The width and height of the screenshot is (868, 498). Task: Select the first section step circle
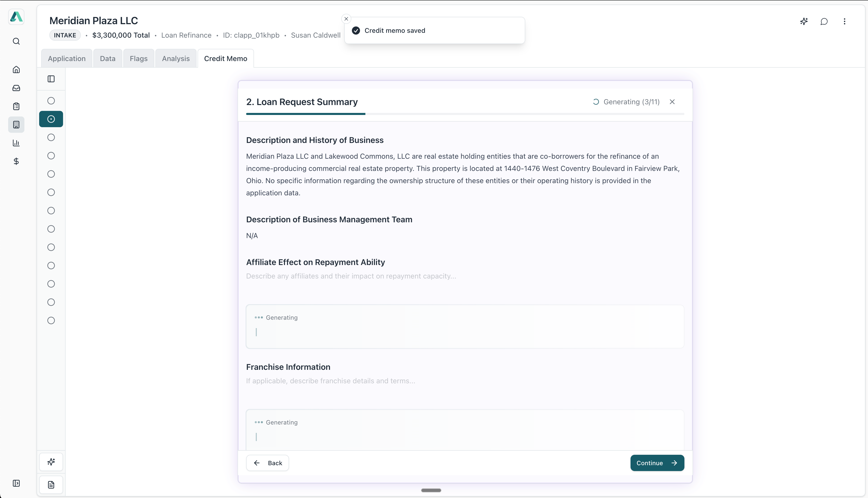point(51,101)
